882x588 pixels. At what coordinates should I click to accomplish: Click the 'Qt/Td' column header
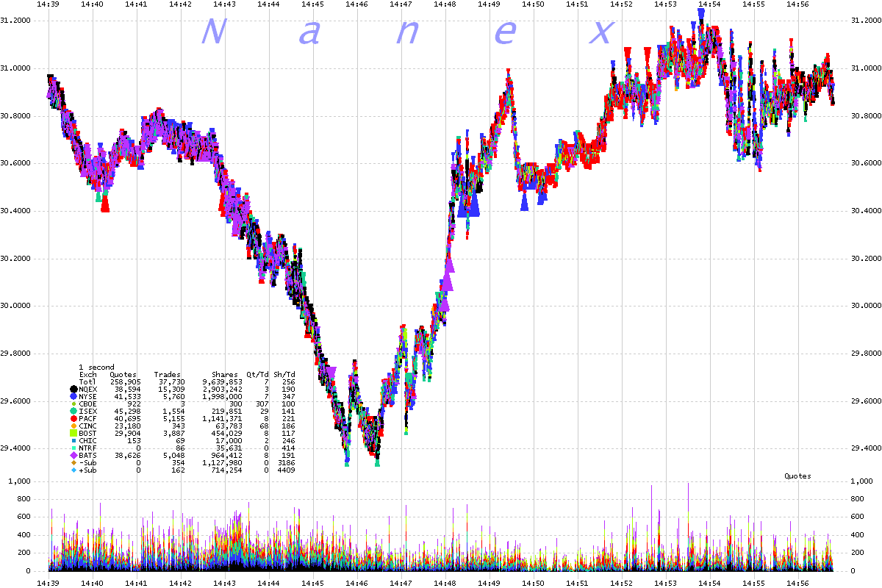[257, 375]
